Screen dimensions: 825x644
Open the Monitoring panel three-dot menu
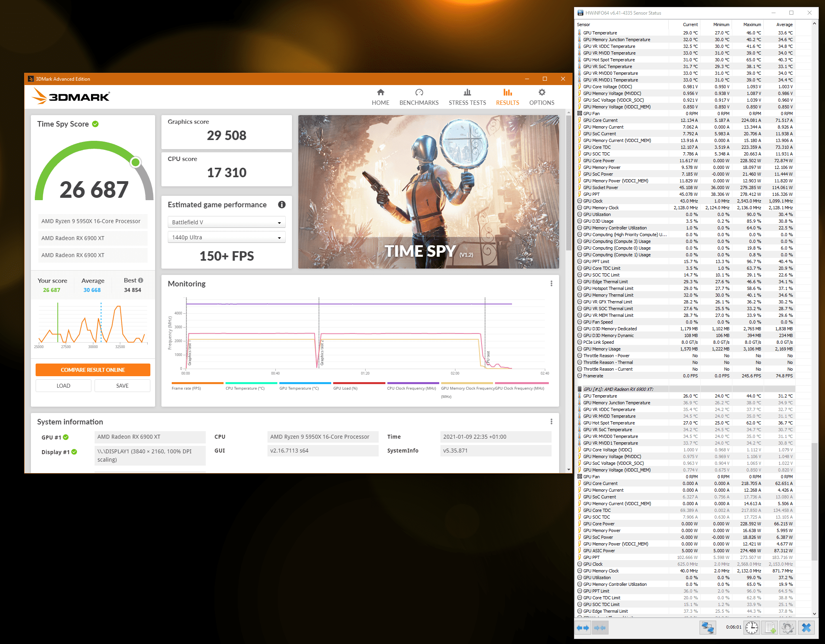point(551,284)
